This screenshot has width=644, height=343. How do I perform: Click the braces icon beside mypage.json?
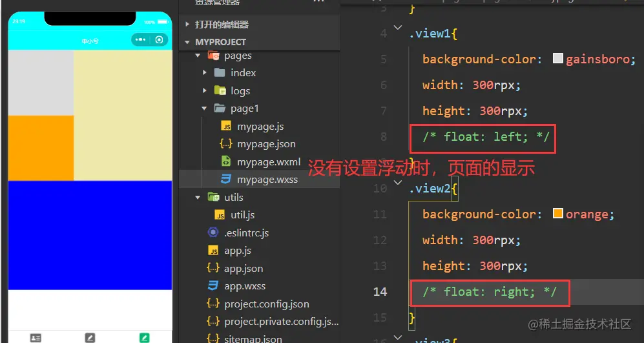(x=226, y=144)
